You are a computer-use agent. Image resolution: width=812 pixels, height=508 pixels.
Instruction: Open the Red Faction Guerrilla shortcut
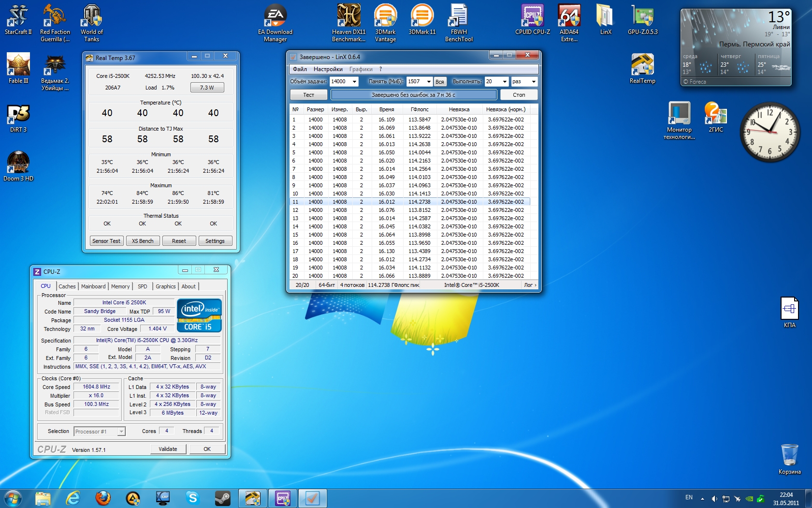tap(55, 23)
